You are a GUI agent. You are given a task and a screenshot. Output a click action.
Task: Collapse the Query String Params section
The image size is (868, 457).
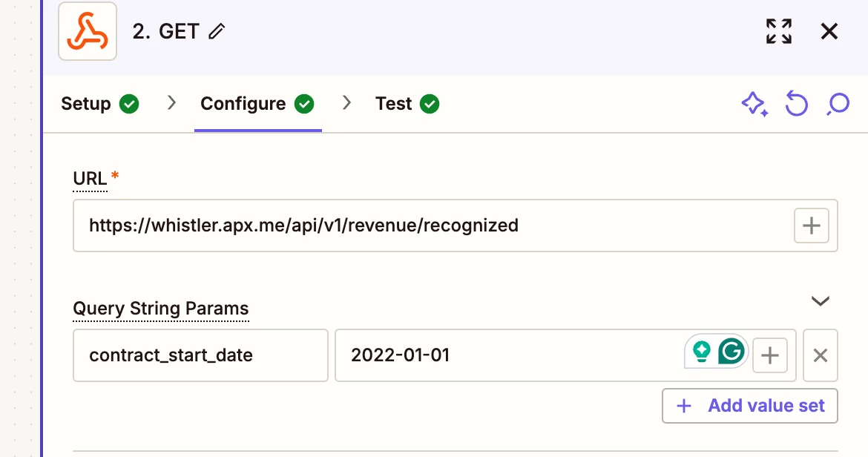(821, 301)
